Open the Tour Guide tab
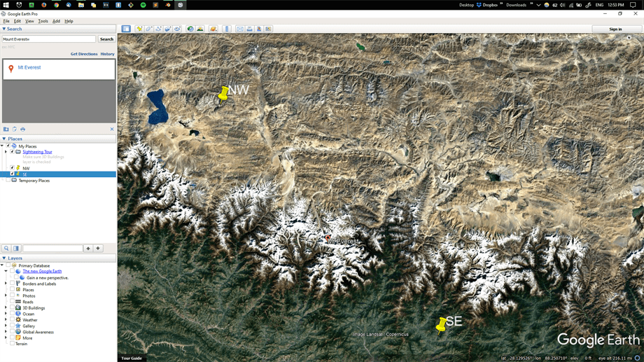The width and height of the screenshot is (644, 362). 132,358
